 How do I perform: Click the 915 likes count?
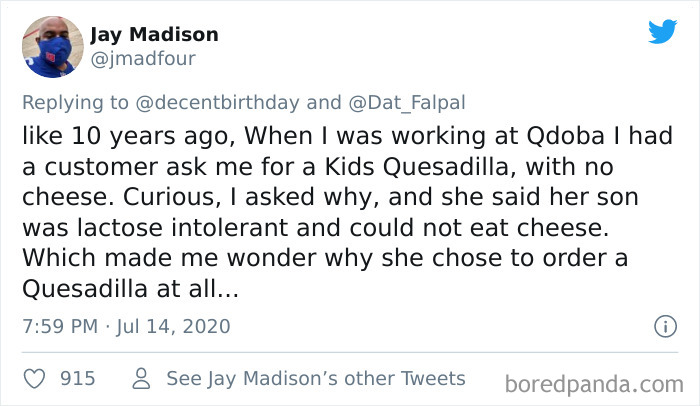click(x=78, y=379)
